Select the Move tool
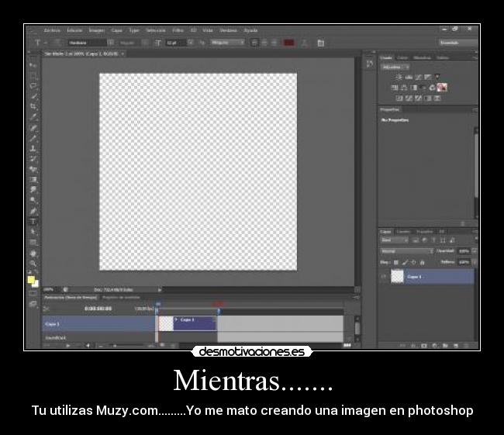This screenshot has width=504, height=435. pyautogui.click(x=33, y=65)
